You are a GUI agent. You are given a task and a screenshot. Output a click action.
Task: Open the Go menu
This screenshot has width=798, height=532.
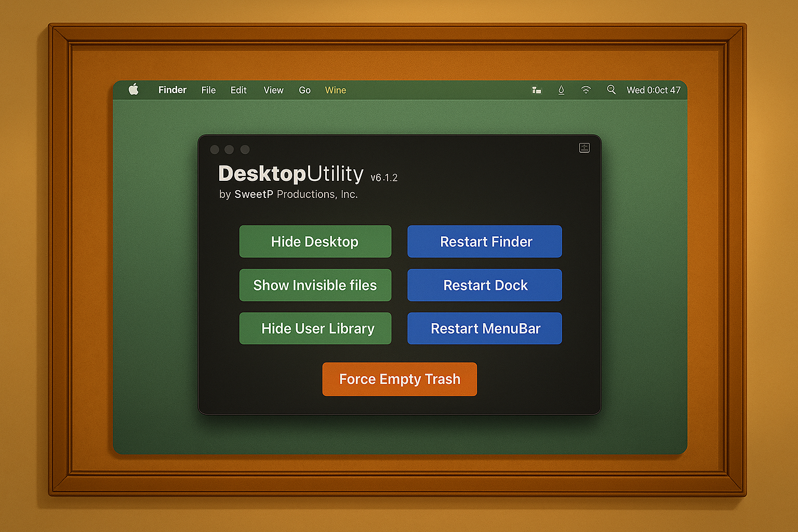(x=304, y=90)
